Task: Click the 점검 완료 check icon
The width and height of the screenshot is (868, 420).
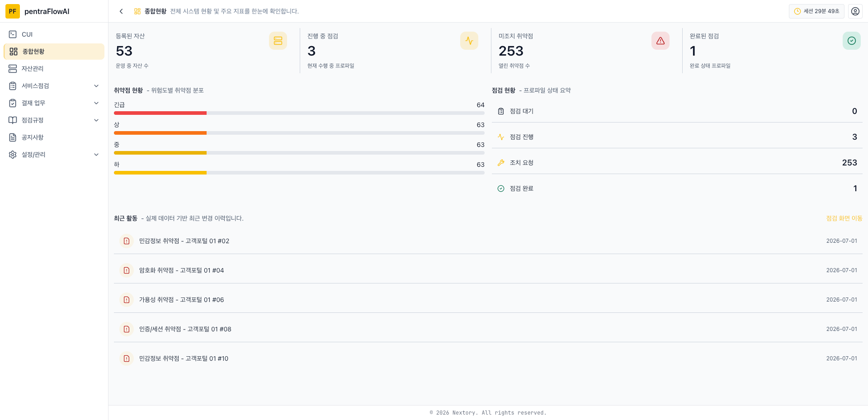Action: [501, 189]
